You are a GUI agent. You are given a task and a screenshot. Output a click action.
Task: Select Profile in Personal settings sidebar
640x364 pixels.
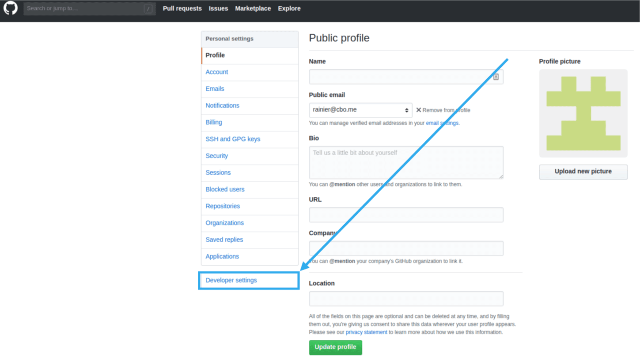250,56
